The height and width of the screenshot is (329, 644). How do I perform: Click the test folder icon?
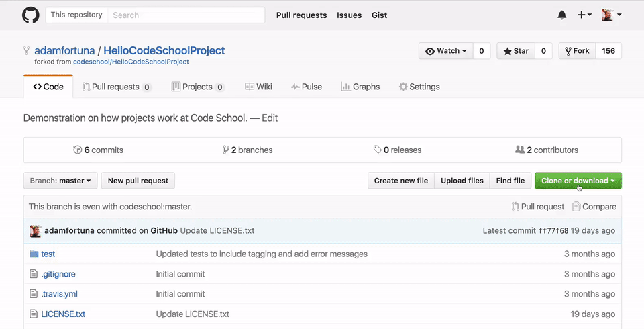(34, 254)
